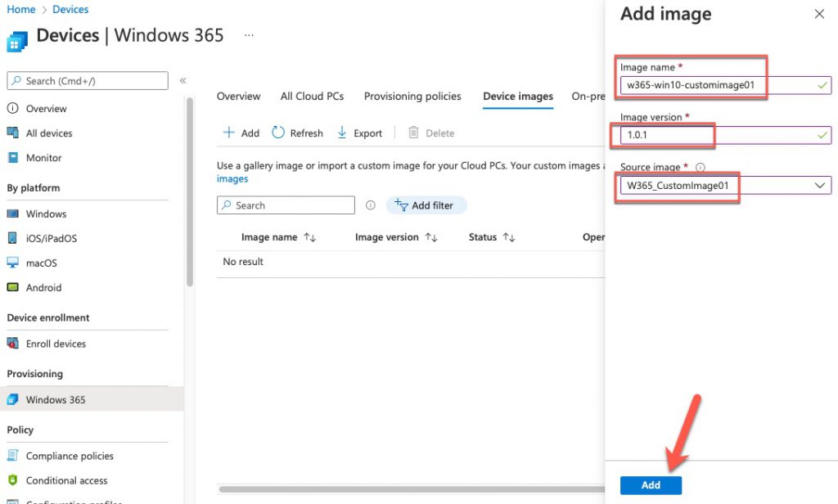This screenshot has height=504, width=838.
Task: Click the All devices icon in sidebar
Action: 12,133
